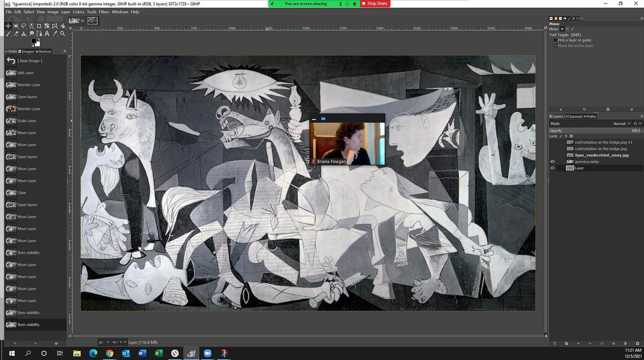644x360 pixels.
Task: Click the Stop Share button
Action: tap(375, 4)
